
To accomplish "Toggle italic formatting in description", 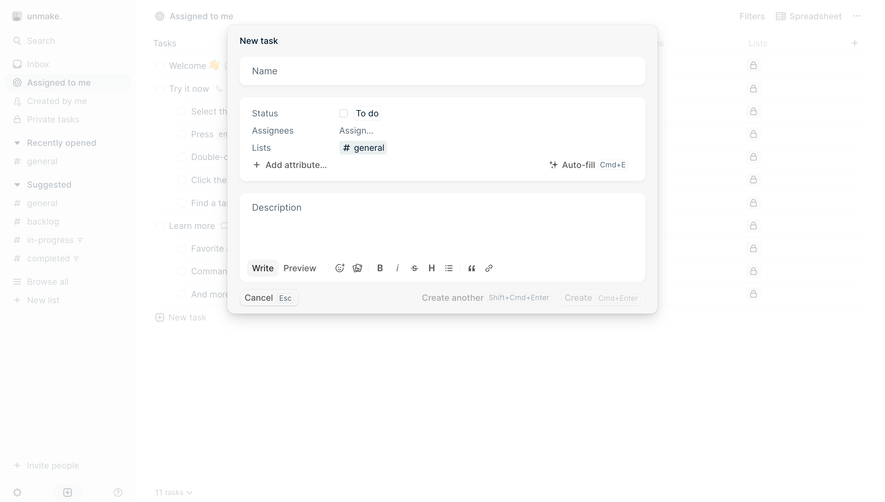I will pos(397,268).
